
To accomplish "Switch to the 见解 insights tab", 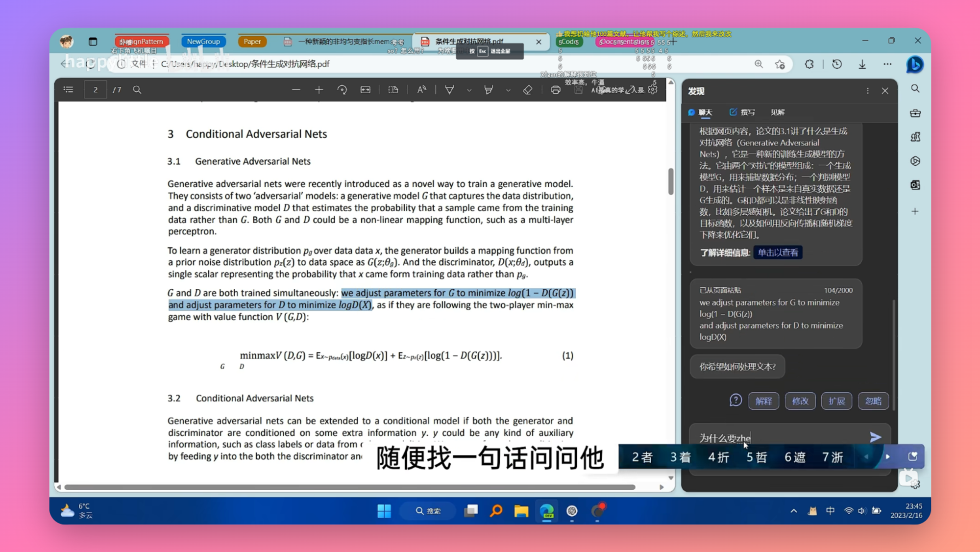I will click(778, 112).
